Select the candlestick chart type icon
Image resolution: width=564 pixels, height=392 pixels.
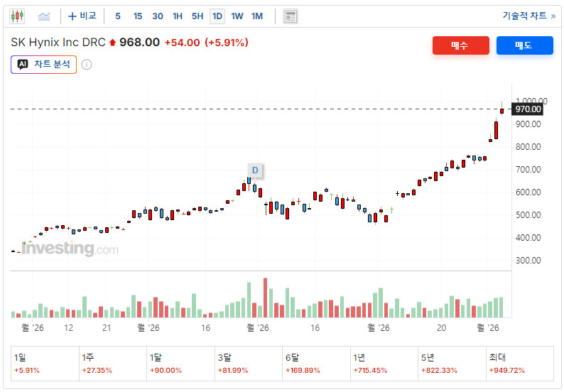click(x=17, y=16)
